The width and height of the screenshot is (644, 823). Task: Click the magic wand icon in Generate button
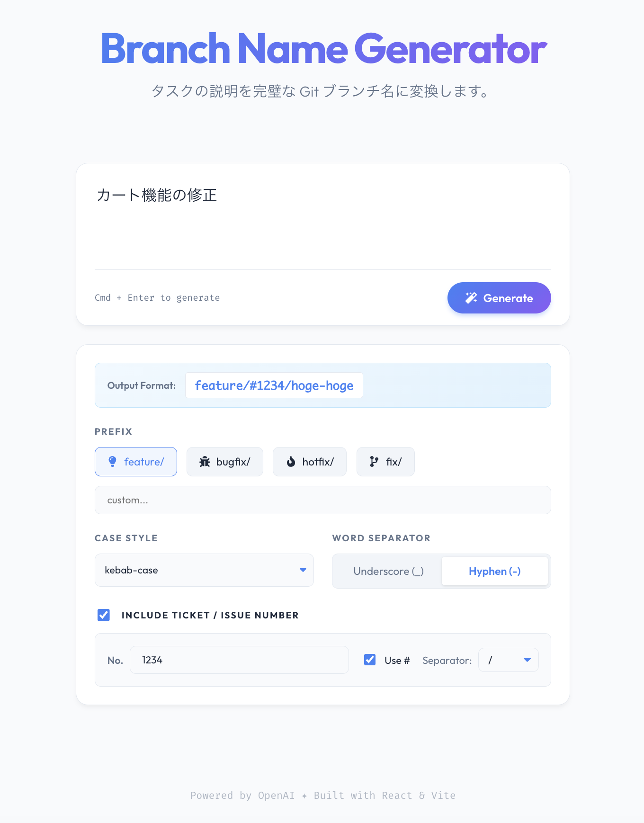pos(471,298)
